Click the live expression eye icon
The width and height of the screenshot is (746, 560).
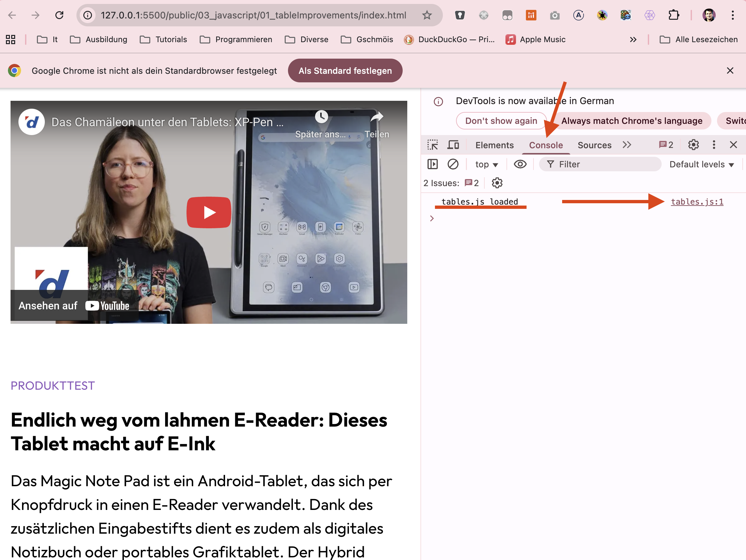pos(520,164)
